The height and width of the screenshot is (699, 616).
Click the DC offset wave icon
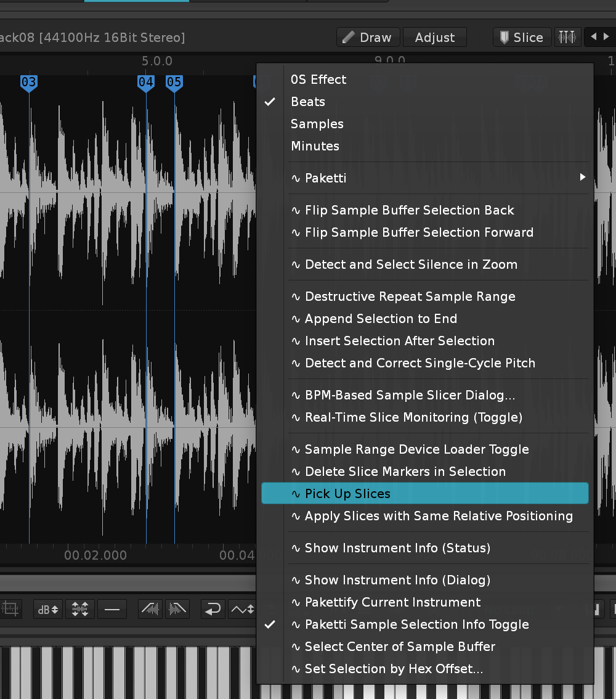coord(241,610)
